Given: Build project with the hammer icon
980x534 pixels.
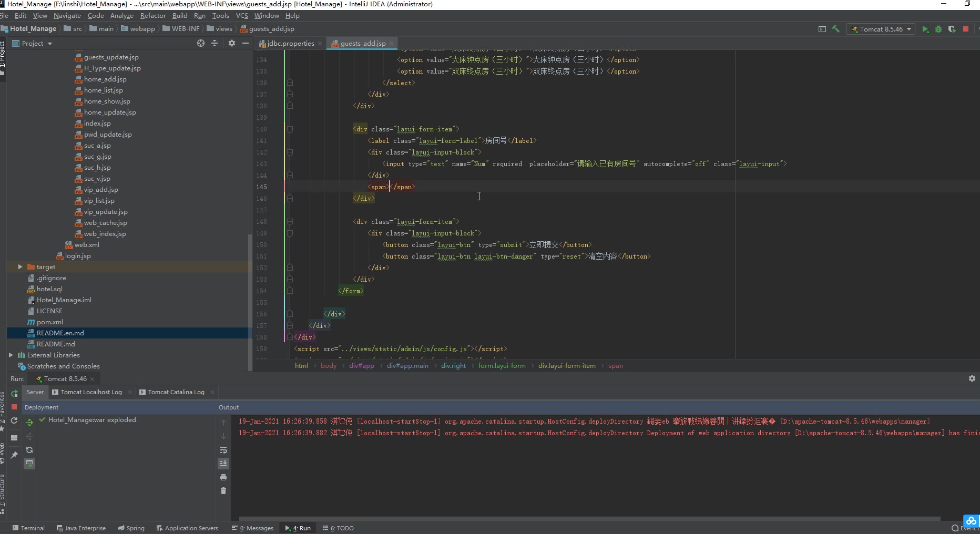Looking at the screenshot, I should (836, 29).
